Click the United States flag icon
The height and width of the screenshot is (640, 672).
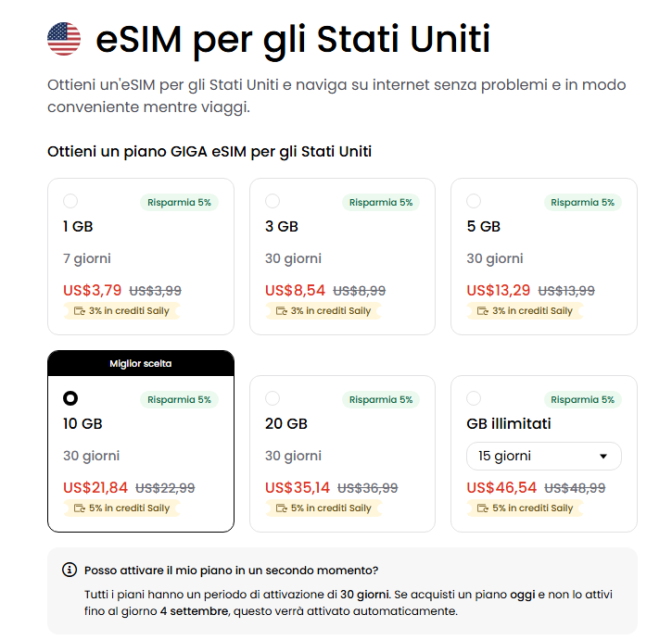point(64,39)
